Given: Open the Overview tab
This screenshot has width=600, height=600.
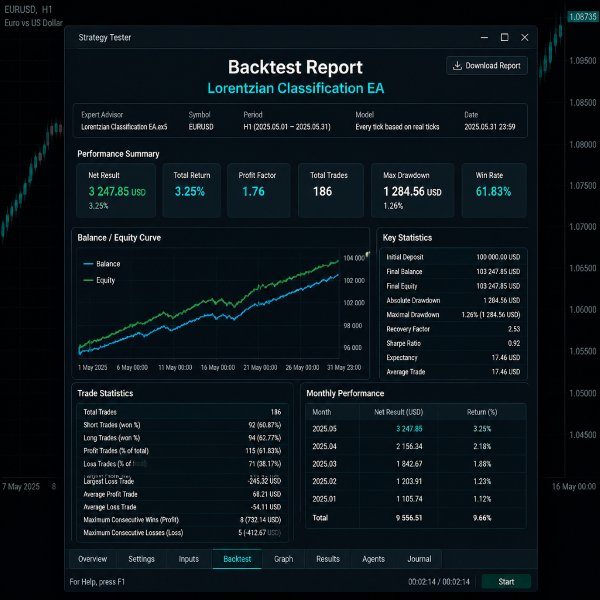Looking at the screenshot, I should [93, 559].
